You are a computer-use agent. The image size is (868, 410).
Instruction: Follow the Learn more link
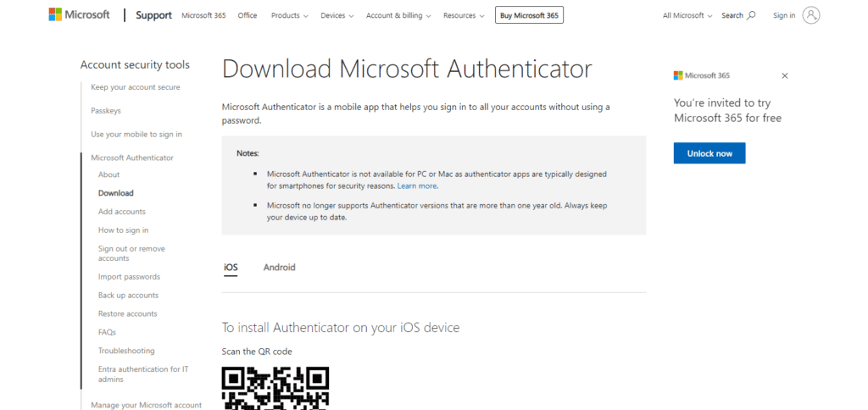[x=417, y=186]
